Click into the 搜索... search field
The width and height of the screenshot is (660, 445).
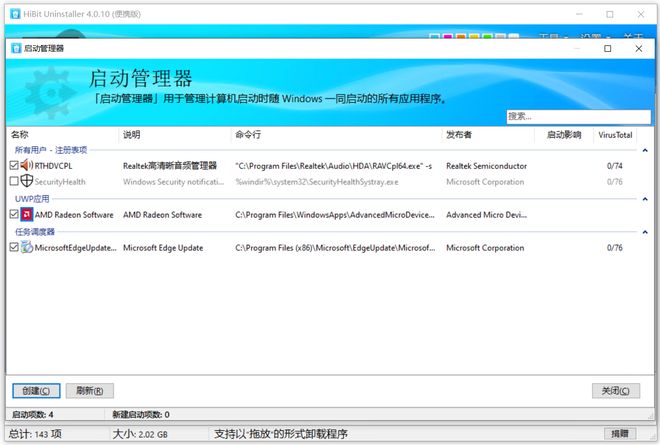(x=578, y=117)
